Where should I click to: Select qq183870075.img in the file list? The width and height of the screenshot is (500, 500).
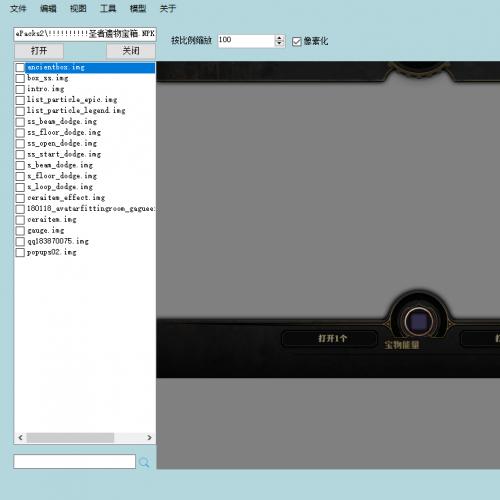pyautogui.click(x=58, y=241)
